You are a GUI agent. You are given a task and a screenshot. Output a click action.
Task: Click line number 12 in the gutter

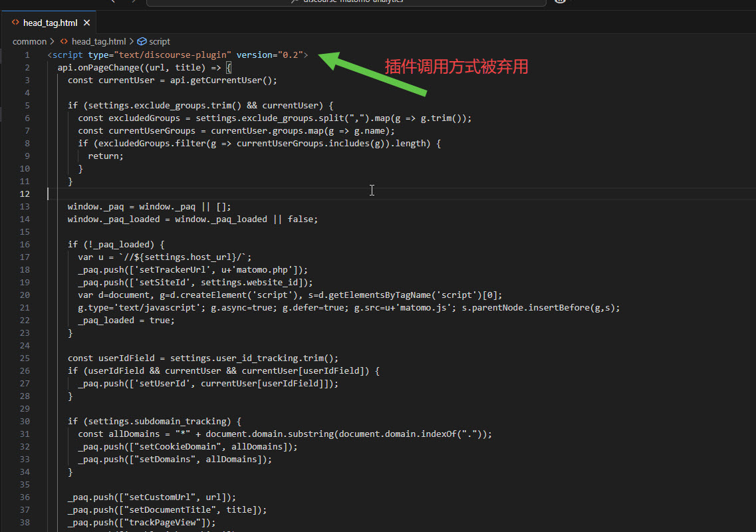[25, 194]
